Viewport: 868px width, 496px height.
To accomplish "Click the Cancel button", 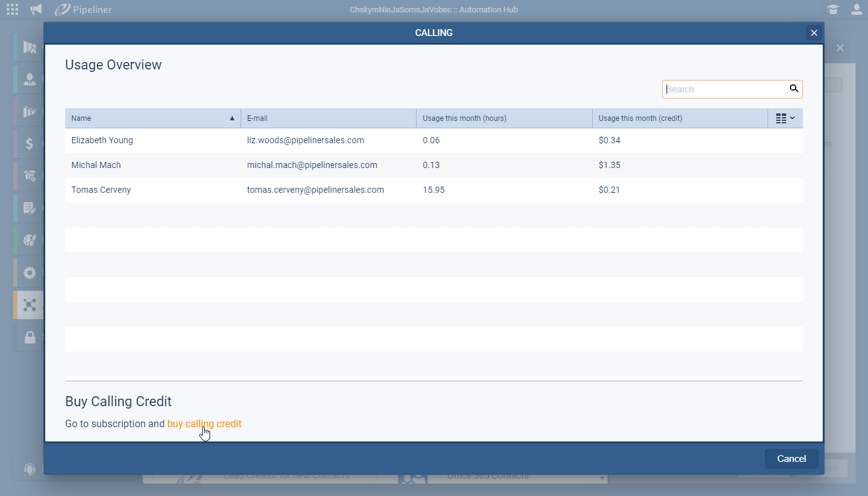I will tap(791, 459).
